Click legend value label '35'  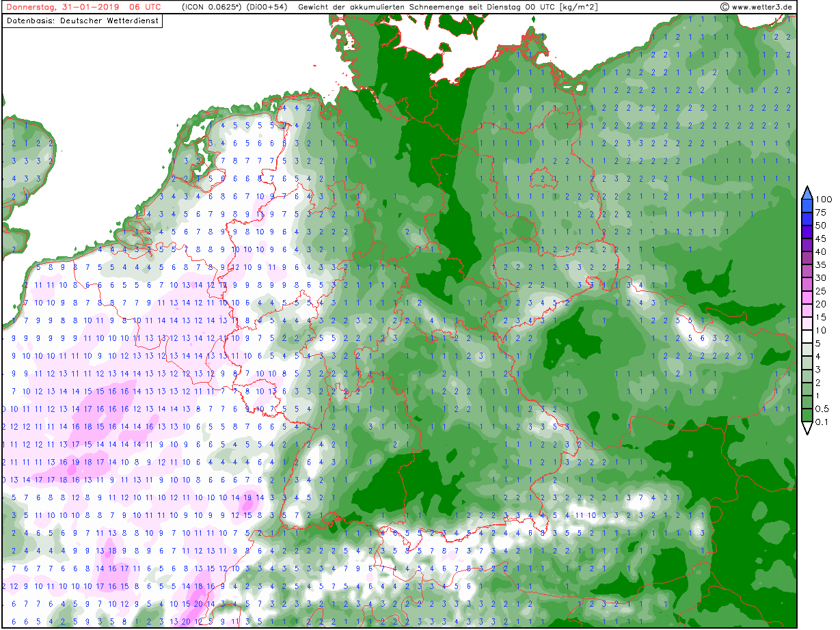pyautogui.click(x=821, y=264)
